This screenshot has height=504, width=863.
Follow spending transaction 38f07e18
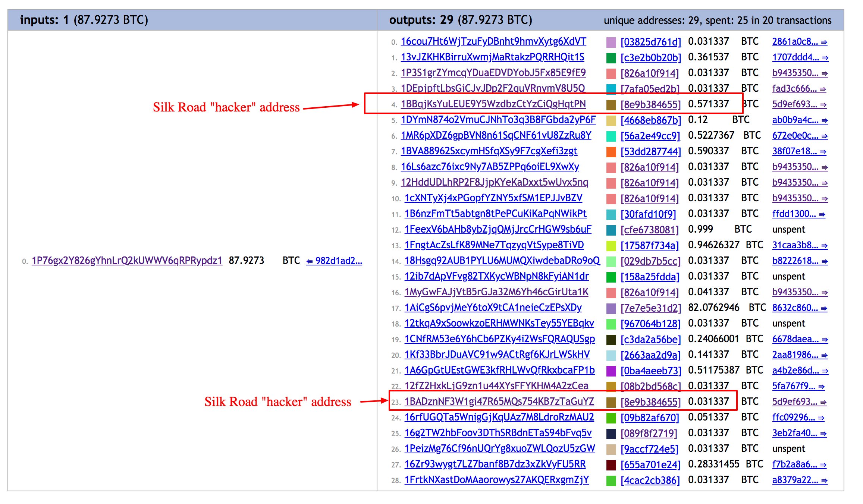click(x=799, y=151)
